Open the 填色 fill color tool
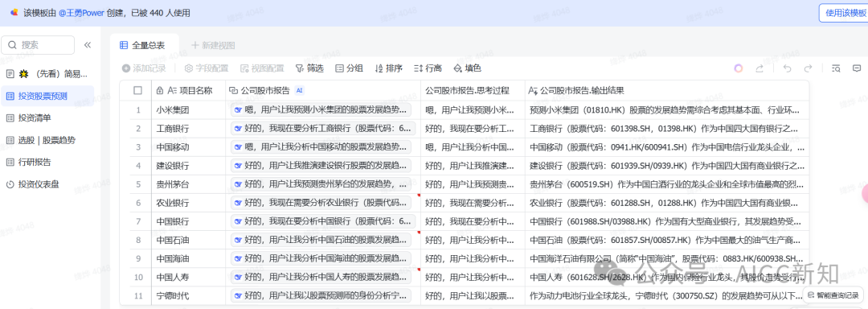 [467, 68]
